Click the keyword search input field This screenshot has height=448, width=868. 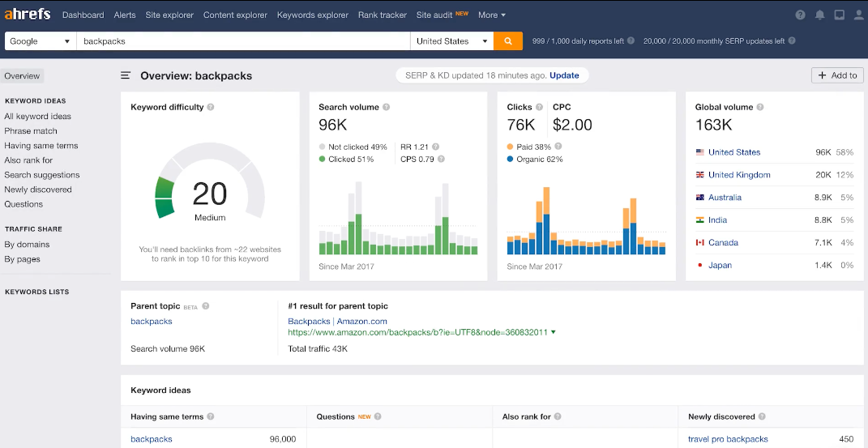click(x=243, y=41)
